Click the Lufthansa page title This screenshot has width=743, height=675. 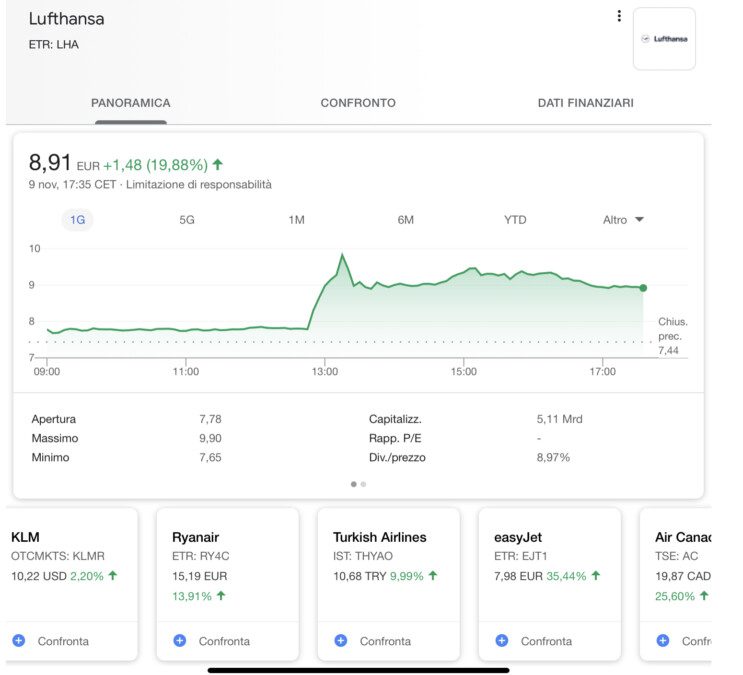pos(66,19)
